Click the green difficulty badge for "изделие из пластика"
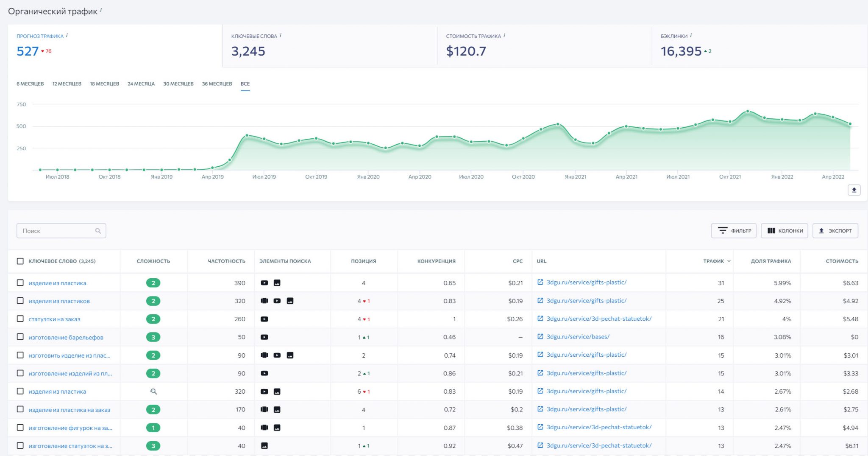The image size is (868, 456). coord(153,283)
